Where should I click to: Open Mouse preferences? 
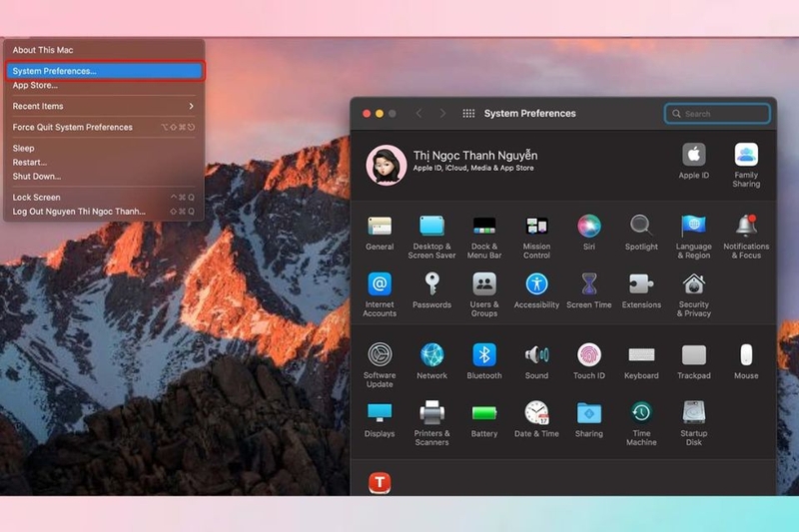[746, 361]
